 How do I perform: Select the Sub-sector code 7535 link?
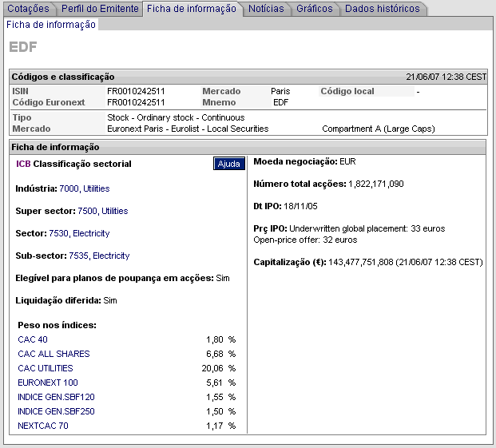pyautogui.click(x=78, y=256)
